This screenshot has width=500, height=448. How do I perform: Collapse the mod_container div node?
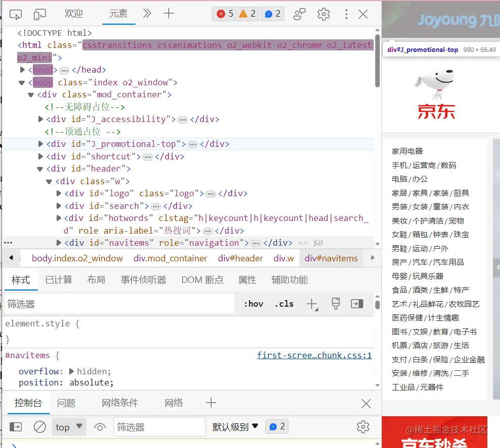pyautogui.click(x=31, y=95)
